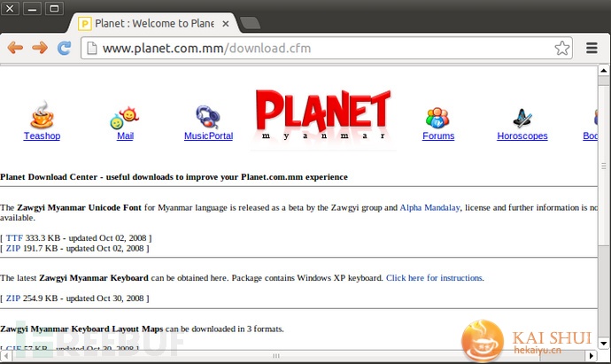Image resolution: width=611 pixels, height=364 pixels.
Task: Open the MusicPortal link
Action: [208, 136]
